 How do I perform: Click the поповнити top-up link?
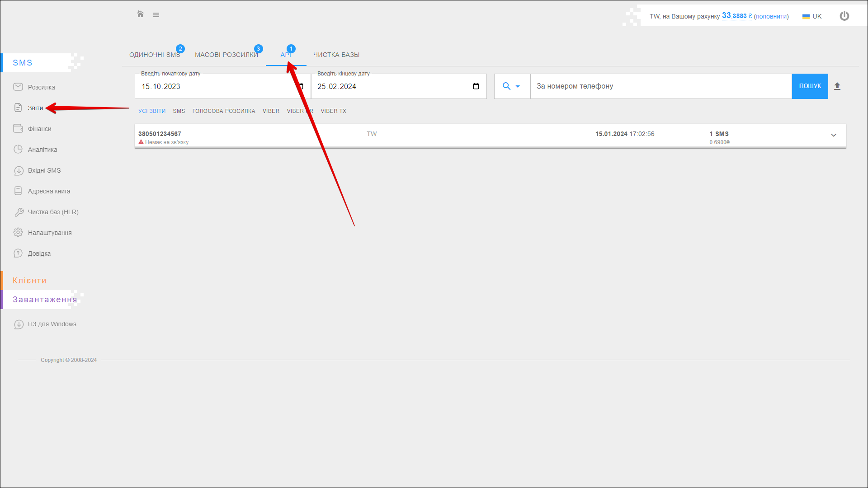coord(771,16)
